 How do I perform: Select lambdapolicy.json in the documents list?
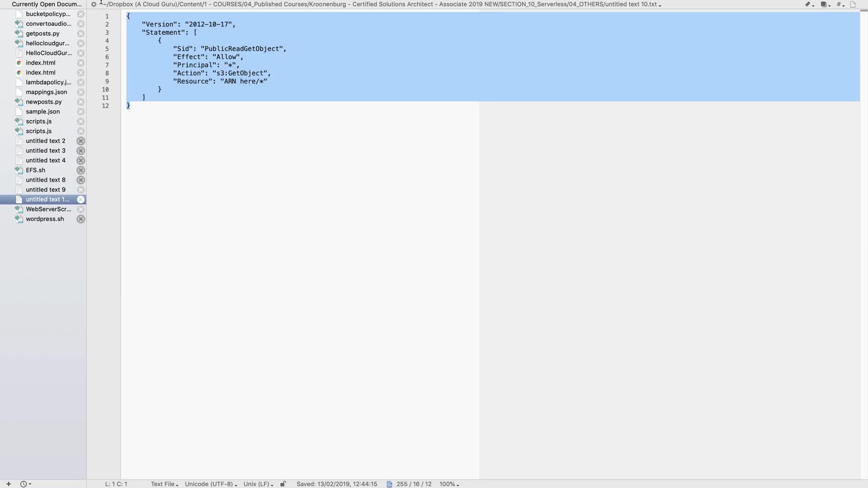tap(48, 82)
